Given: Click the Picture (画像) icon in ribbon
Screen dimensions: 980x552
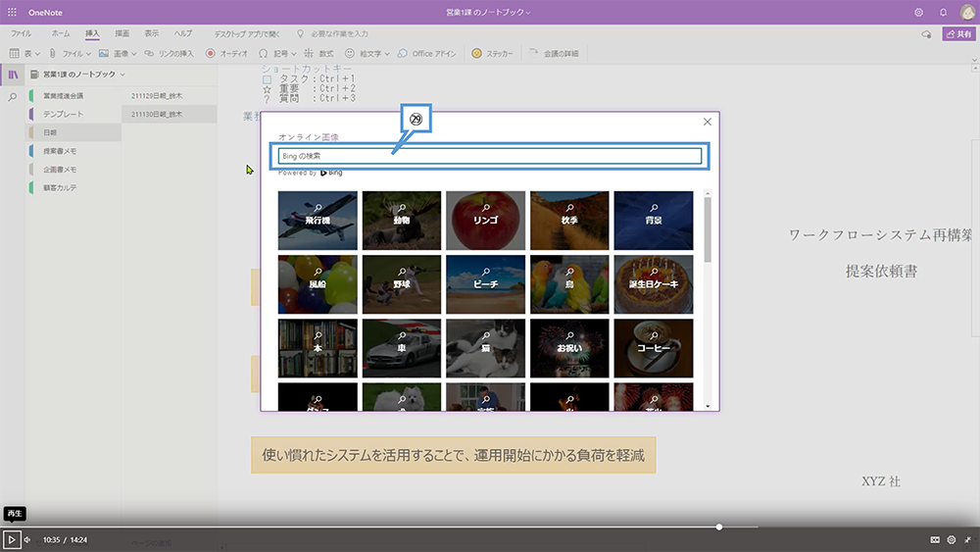Looking at the screenshot, I should (103, 53).
